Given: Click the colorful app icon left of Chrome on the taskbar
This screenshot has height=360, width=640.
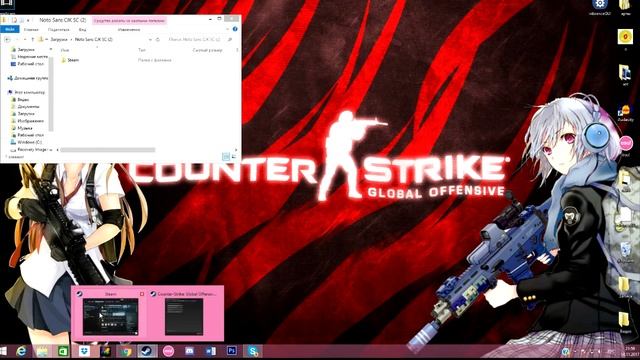Looking at the screenshot, I should point(105,351).
